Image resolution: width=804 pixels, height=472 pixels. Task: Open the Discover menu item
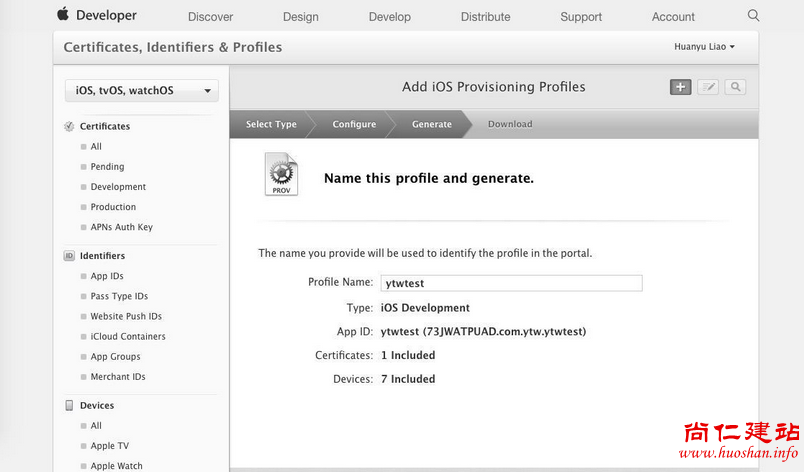pos(210,17)
